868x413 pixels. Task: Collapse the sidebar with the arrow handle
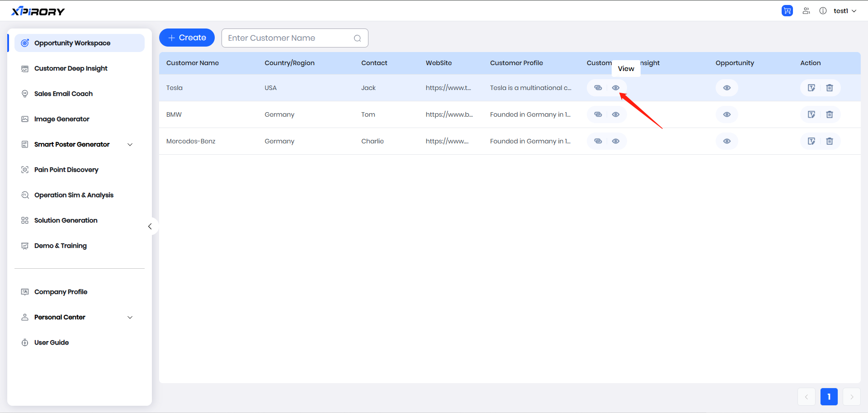150,226
